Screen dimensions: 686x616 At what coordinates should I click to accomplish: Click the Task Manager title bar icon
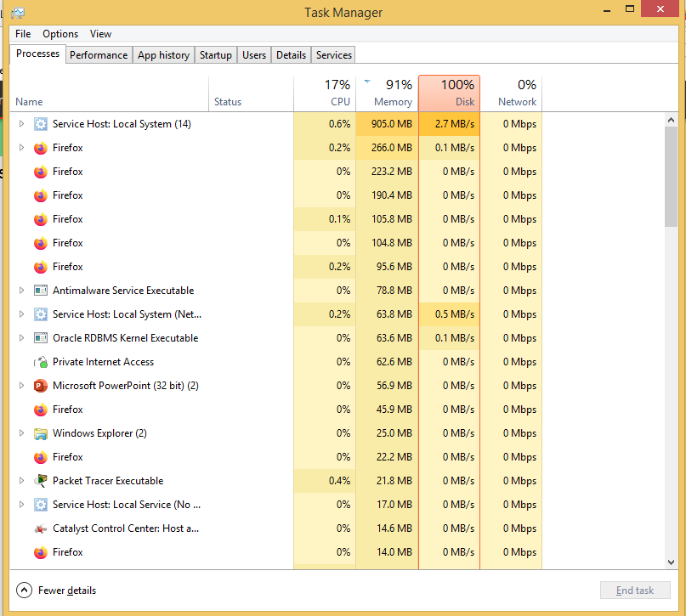[x=18, y=13]
